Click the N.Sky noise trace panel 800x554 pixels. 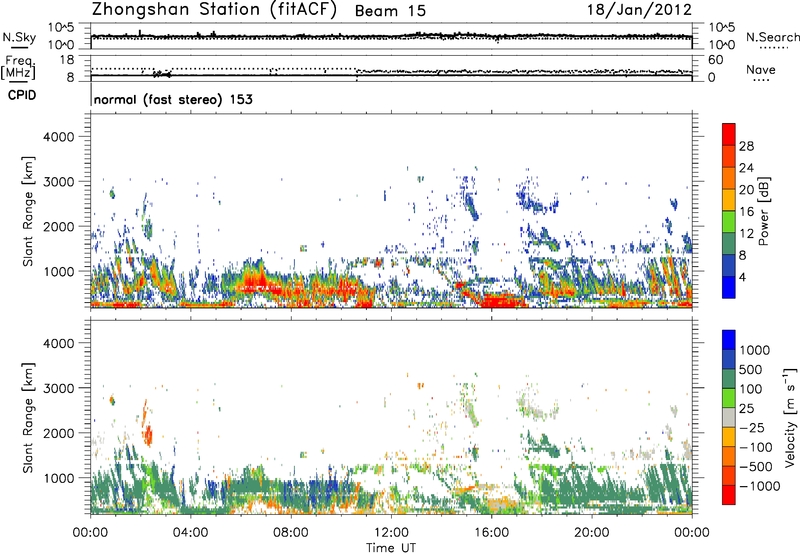[391, 36]
